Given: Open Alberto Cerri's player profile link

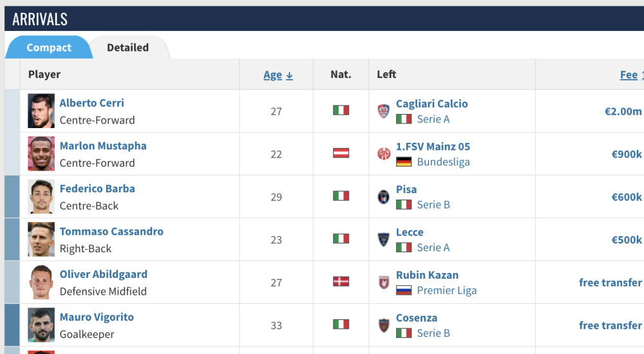Looking at the screenshot, I should tap(92, 103).
